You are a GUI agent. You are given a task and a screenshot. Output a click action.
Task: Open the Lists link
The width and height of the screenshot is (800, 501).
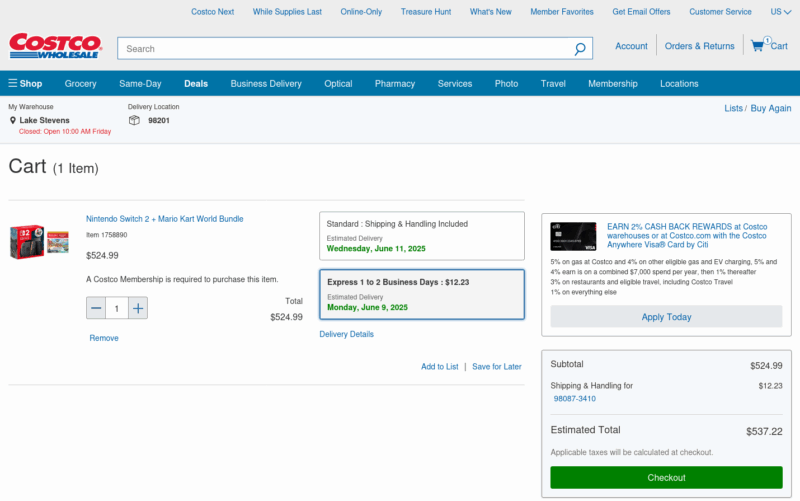point(733,108)
